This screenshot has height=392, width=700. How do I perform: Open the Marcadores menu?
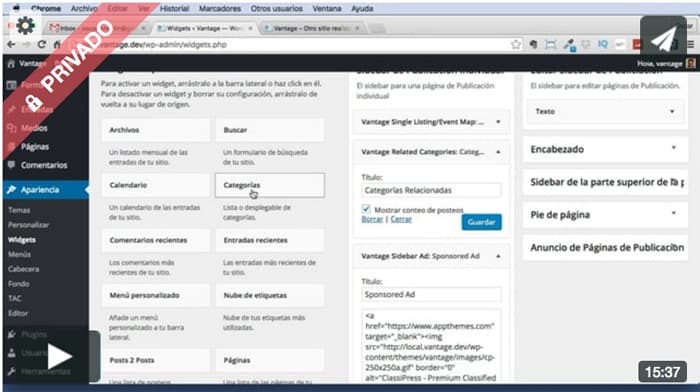(220, 8)
